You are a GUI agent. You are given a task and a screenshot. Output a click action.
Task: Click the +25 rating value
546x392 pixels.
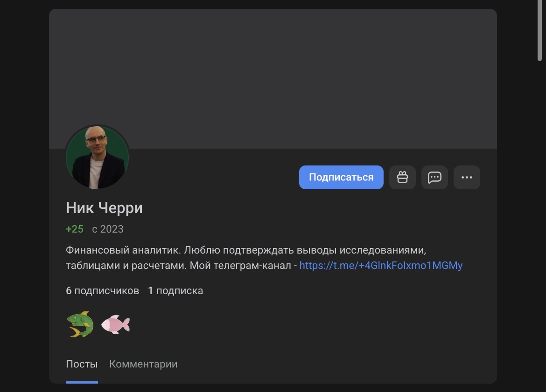[x=75, y=229]
